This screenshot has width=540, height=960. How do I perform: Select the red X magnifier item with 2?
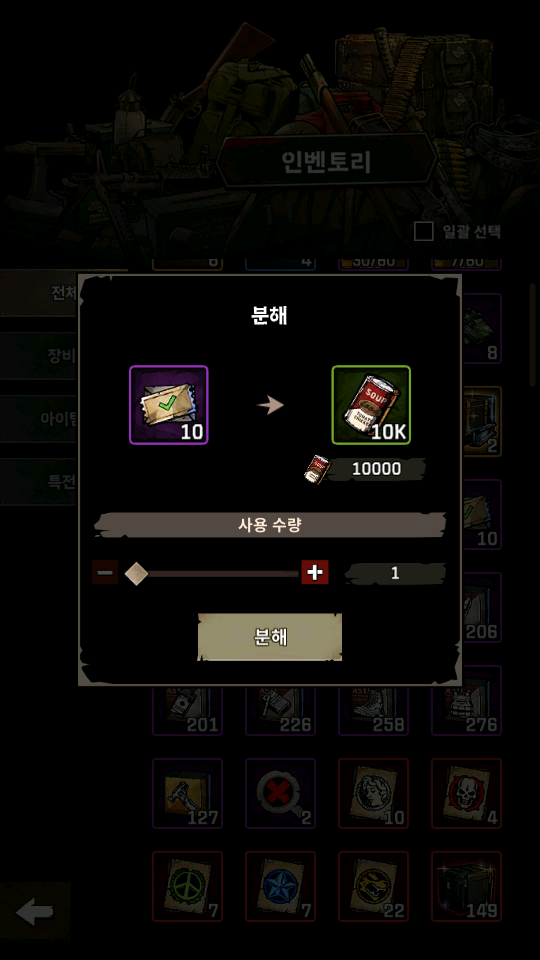[x=280, y=793]
